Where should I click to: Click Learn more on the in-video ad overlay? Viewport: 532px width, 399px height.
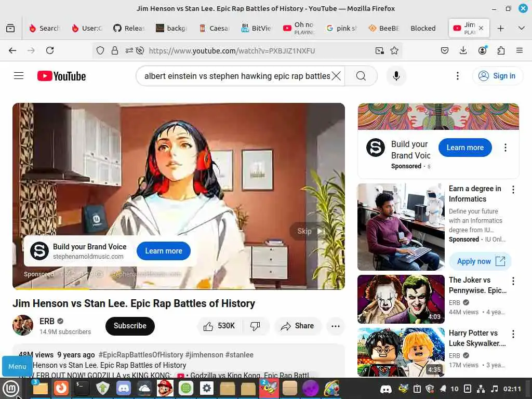164,251
